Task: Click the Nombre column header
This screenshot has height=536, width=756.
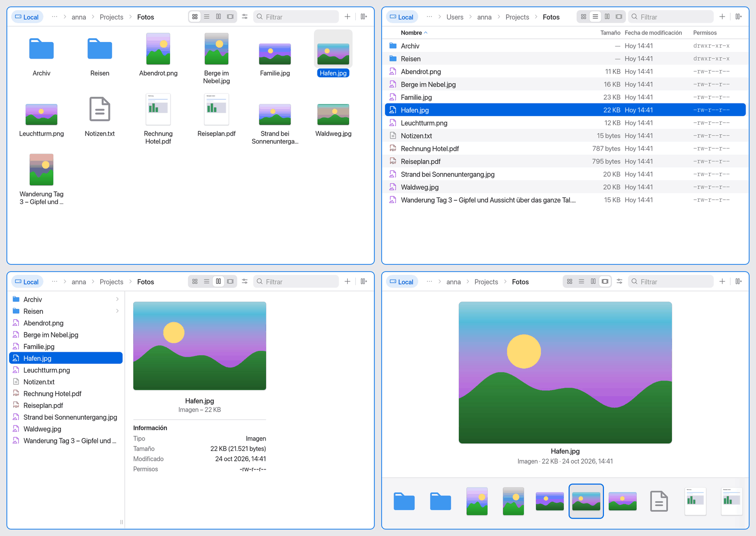Action: [411, 33]
